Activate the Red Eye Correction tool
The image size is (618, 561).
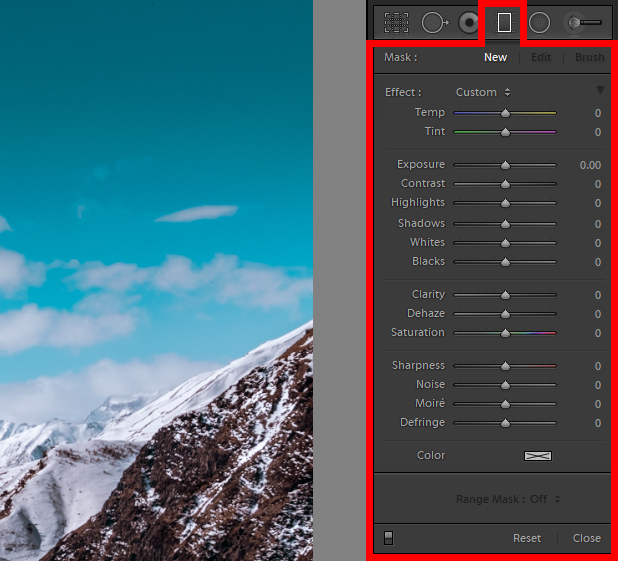tap(468, 22)
